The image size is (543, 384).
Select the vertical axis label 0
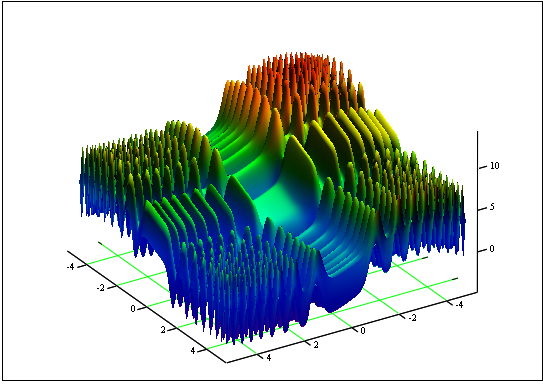(492, 249)
